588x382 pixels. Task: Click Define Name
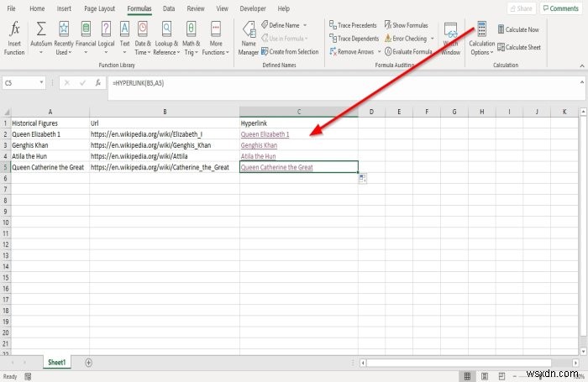pos(280,25)
